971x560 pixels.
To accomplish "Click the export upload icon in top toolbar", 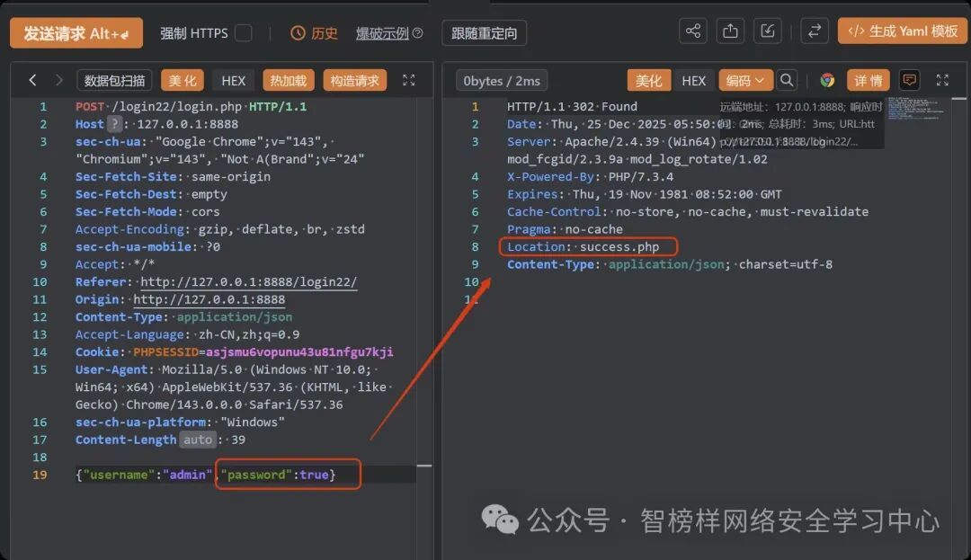I will click(730, 31).
